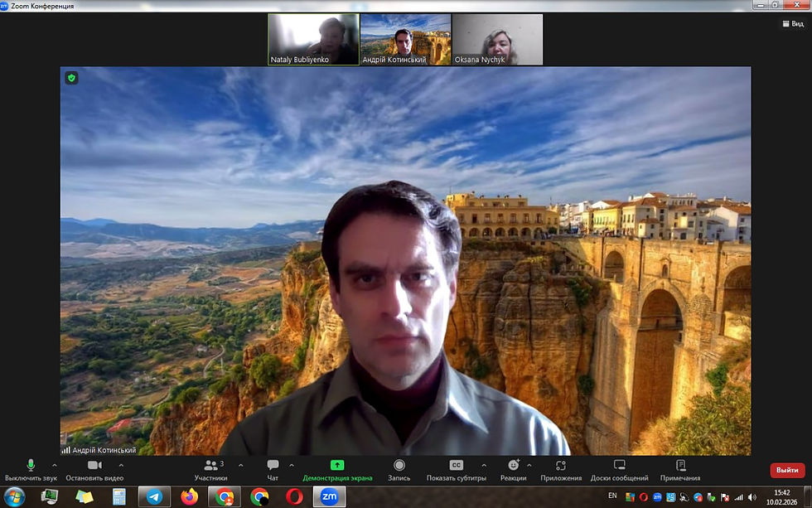812x508 pixels.
Task: Mute the microphone with Выключить звук
Action: click(31, 470)
